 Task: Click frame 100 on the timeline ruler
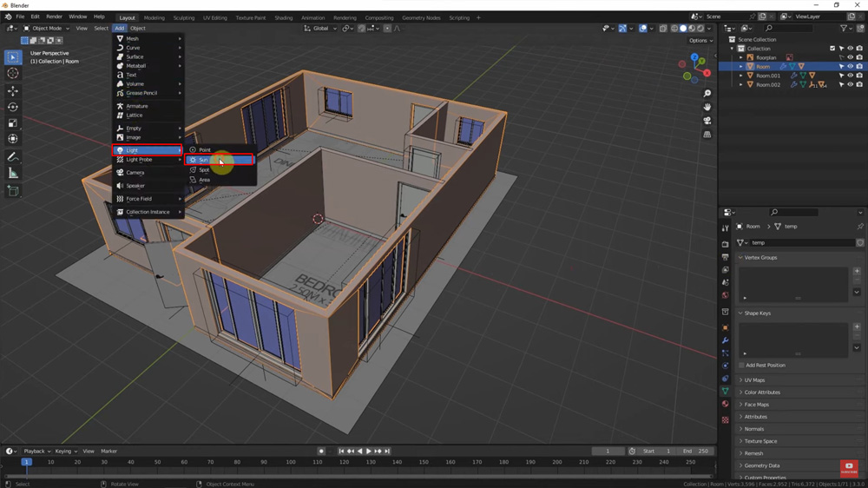(290, 462)
